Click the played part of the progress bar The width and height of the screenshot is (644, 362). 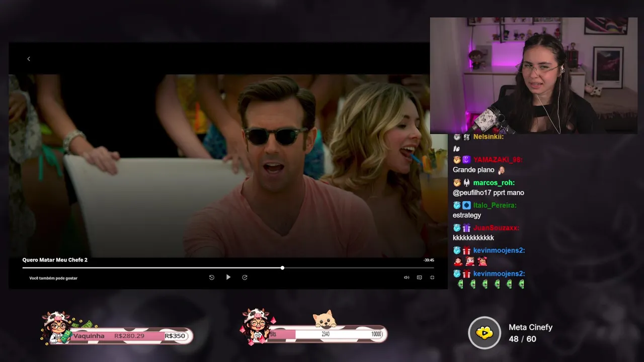(x=151, y=268)
